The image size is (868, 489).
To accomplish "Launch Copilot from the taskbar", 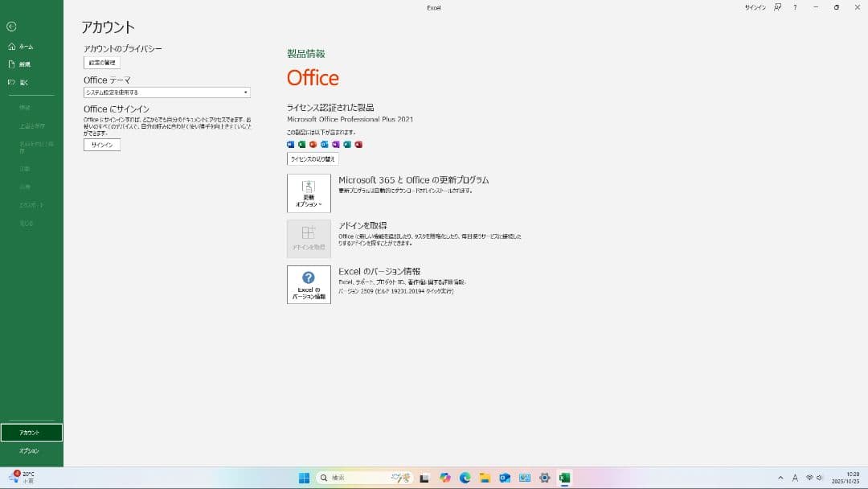I will point(444,478).
